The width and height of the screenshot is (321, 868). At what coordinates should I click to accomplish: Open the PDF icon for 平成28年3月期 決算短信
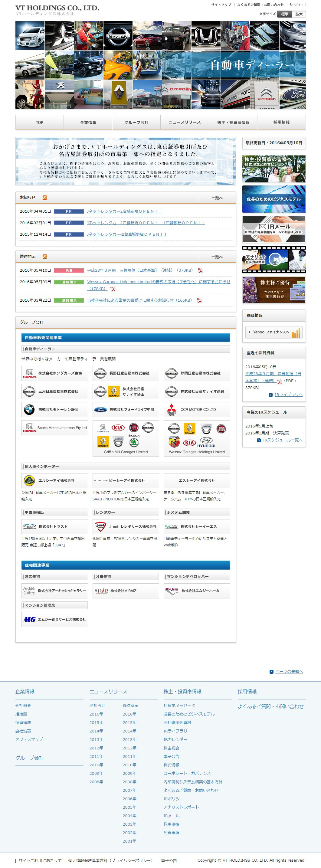[200, 270]
